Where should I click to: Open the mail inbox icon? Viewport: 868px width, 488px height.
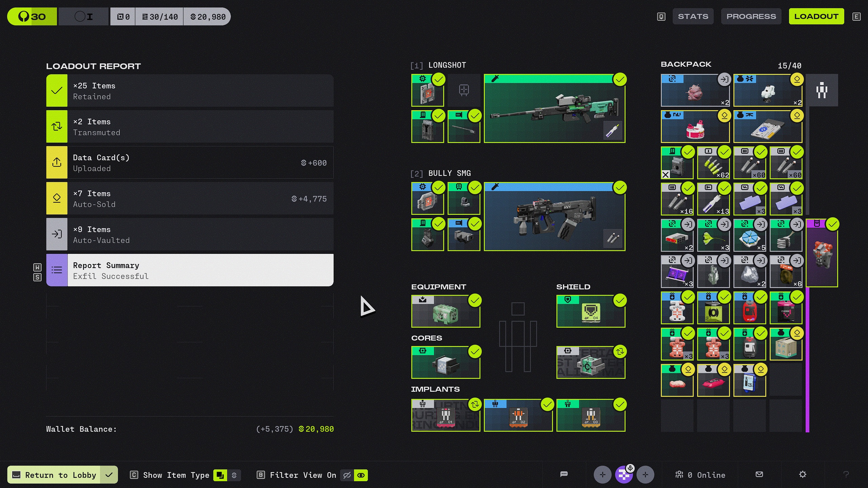[x=759, y=474]
